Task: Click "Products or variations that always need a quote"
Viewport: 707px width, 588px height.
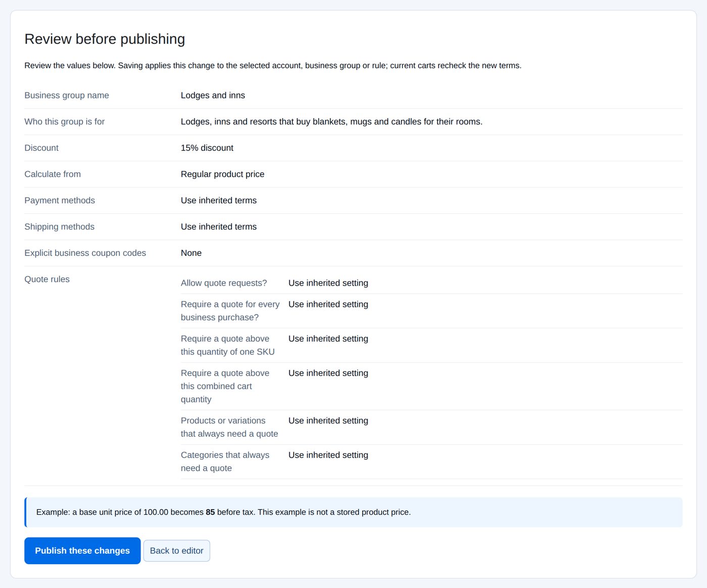Action: [229, 427]
